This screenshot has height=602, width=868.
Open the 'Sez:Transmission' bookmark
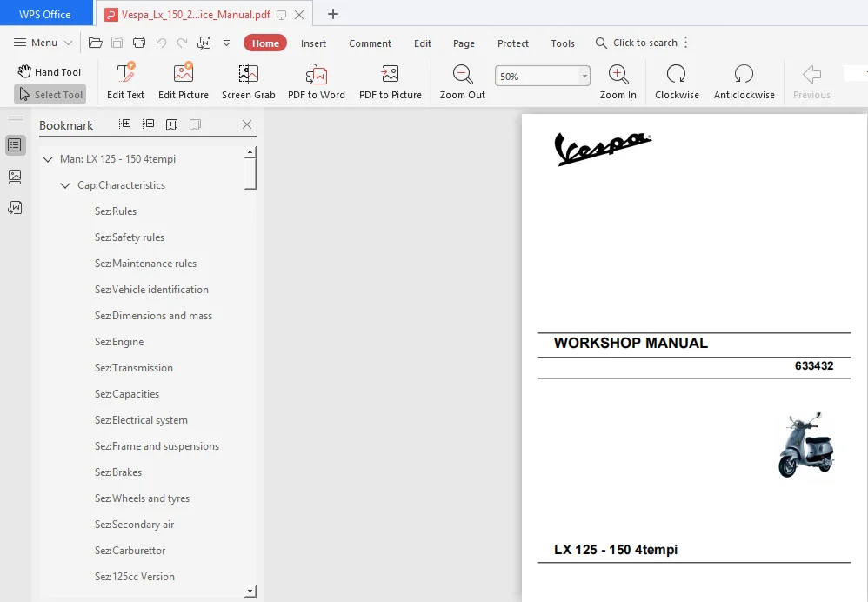[133, 368]
